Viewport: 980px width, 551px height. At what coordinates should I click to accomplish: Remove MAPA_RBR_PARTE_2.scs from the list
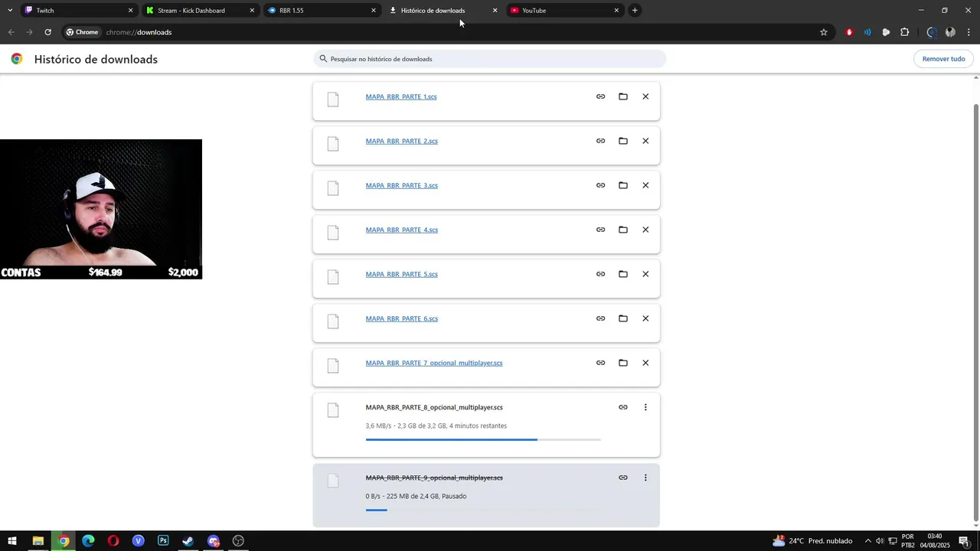[645, 141]
